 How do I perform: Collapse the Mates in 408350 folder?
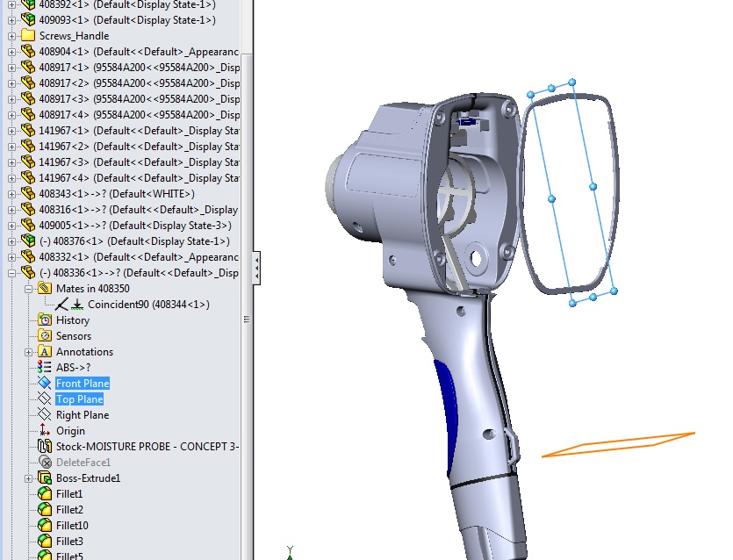point(28,289)
